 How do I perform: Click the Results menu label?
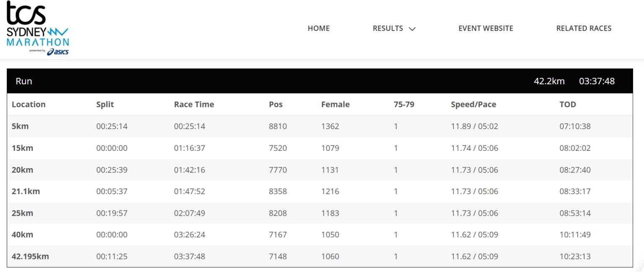point(388,28)
